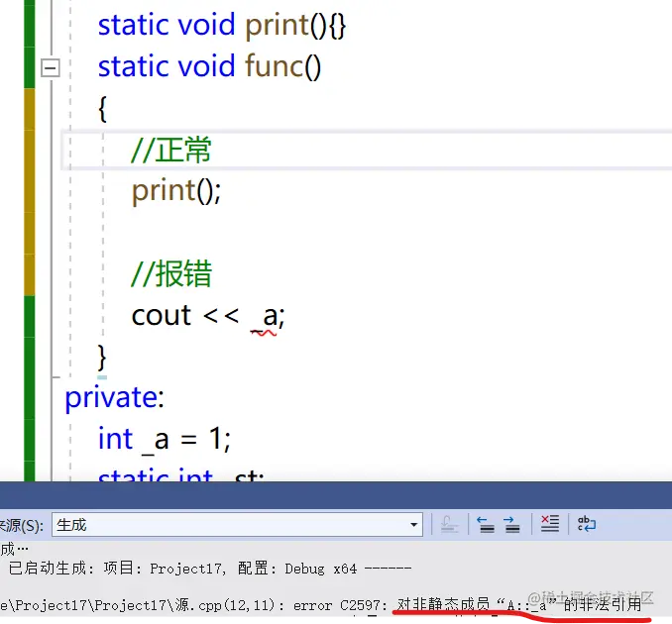672x624 pixels.
Task: Clear all output with the red X icon
Action: pos(550,524)
